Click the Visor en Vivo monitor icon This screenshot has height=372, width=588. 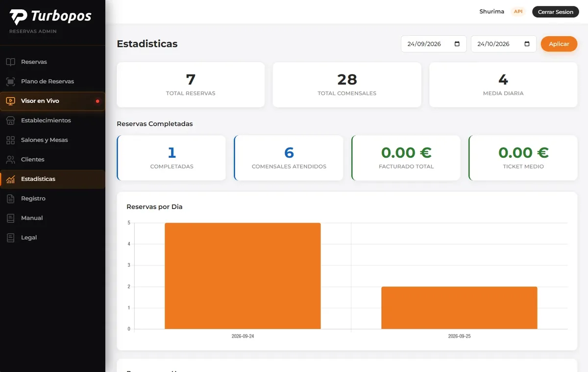point(10,101)
